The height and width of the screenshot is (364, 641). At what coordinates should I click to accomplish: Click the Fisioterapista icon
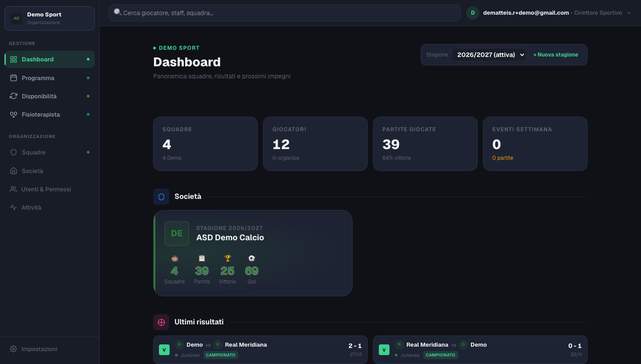click(13, 114)
